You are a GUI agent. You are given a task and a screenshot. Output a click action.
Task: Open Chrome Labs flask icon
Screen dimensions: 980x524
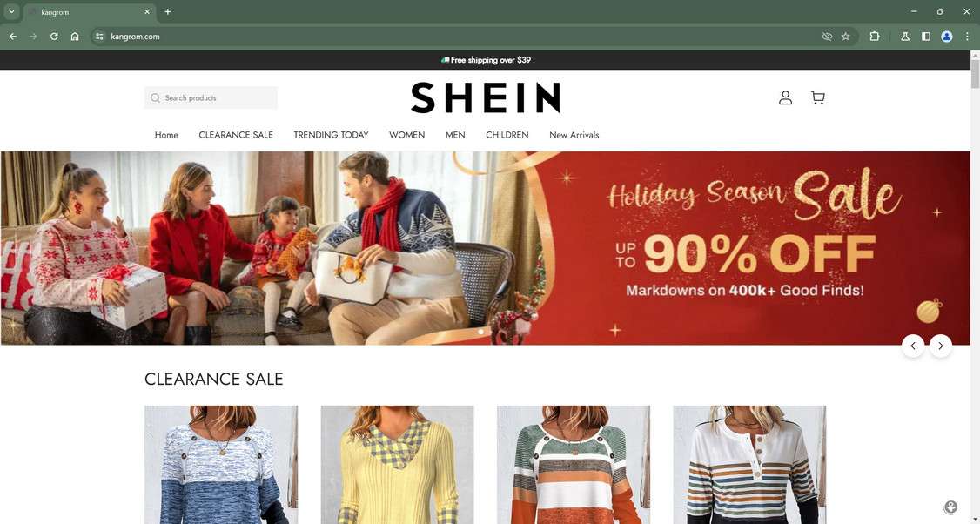(x=905, y=37)
